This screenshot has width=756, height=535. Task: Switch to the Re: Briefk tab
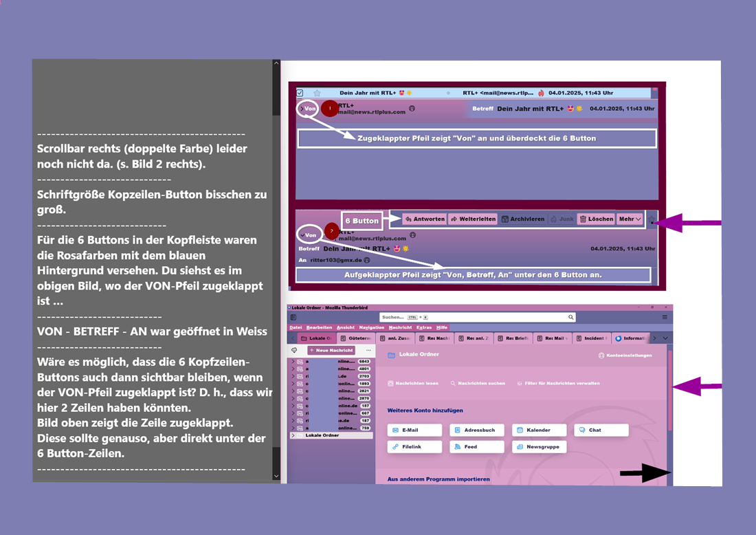513,338
